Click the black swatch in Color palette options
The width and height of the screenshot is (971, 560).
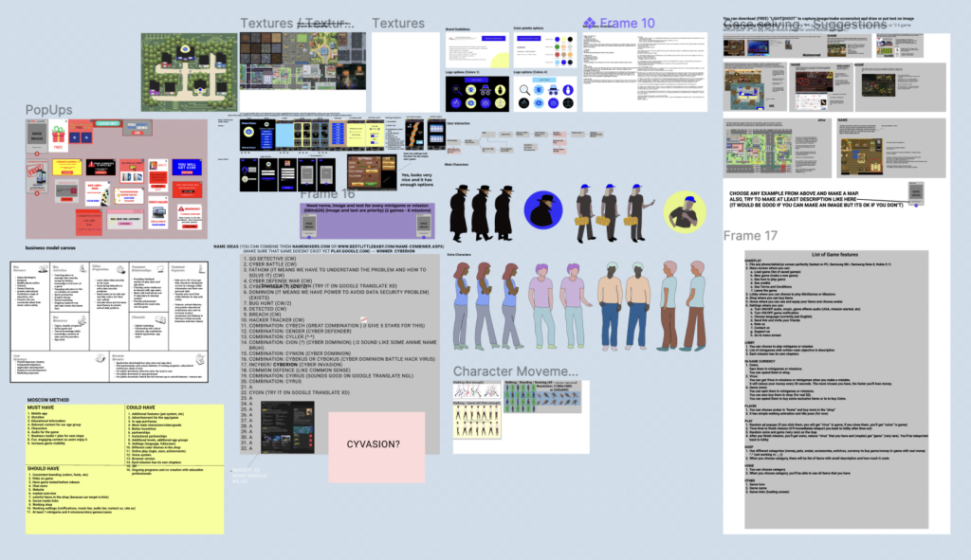pos(570,39)
